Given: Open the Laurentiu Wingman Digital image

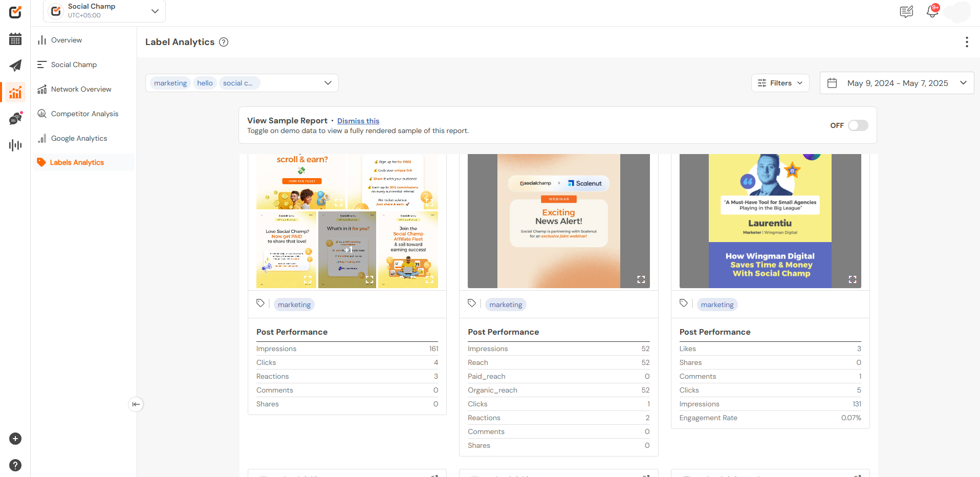Looking at the screenshot, I should click(770, 221).
